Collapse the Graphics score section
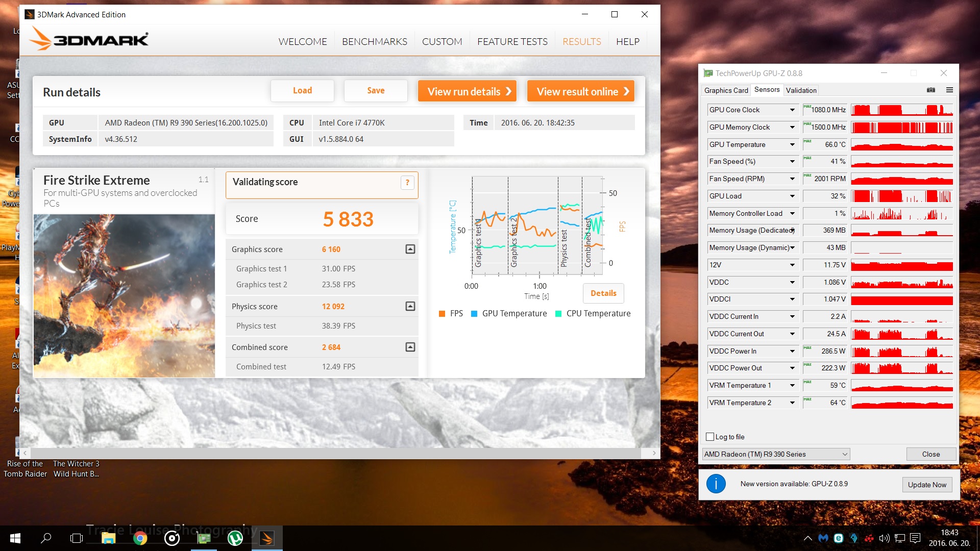Image resolution: width=980 pixels, height=551 pixels. [x=410, y=249]
